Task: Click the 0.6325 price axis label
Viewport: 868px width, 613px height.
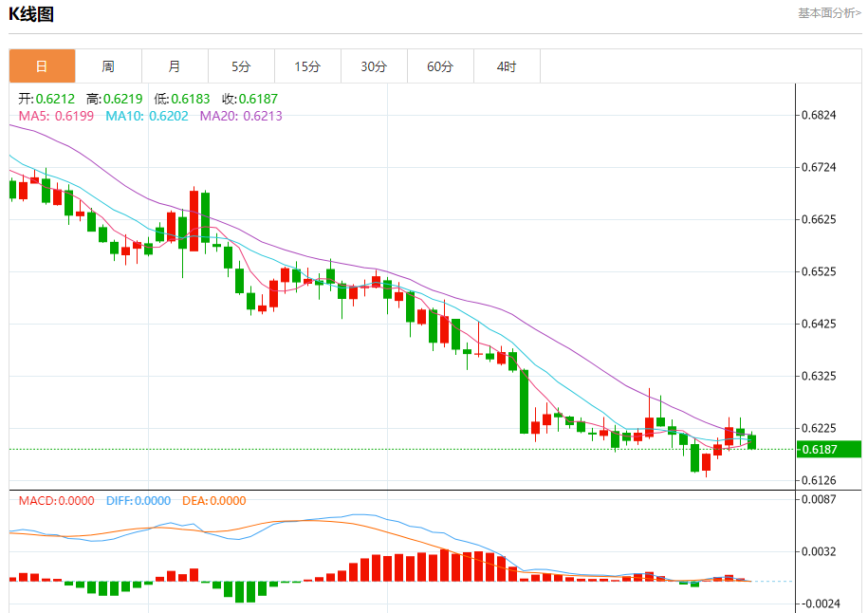Action: [x=819, y=376]
